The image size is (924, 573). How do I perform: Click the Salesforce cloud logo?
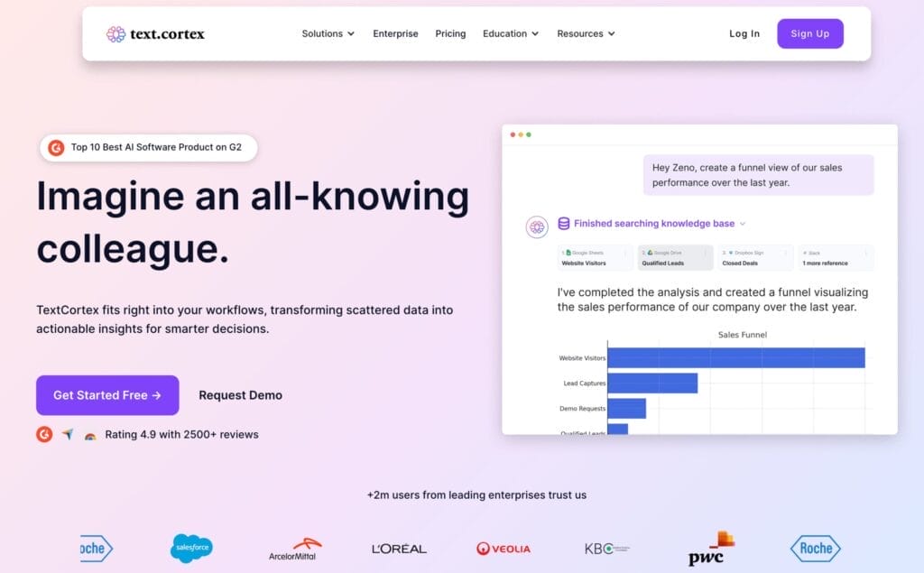pos(191,548)
